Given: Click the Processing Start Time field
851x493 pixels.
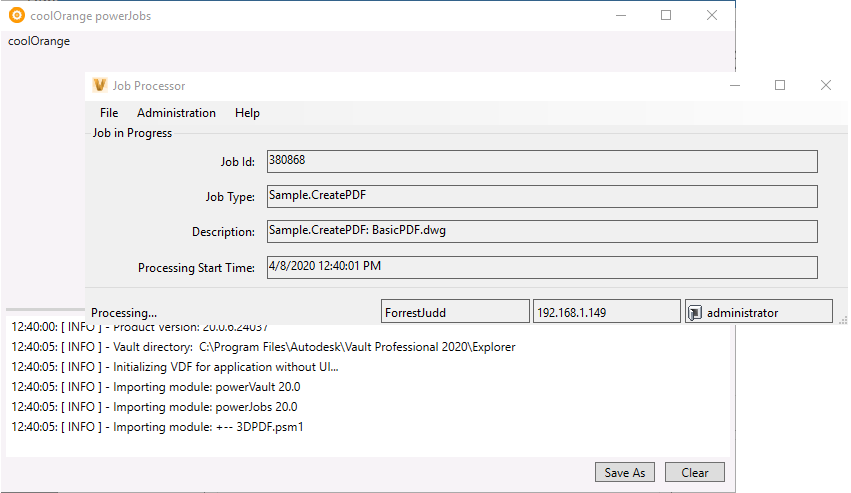Looking at the screenshot, I should click(x=541, y=267).
